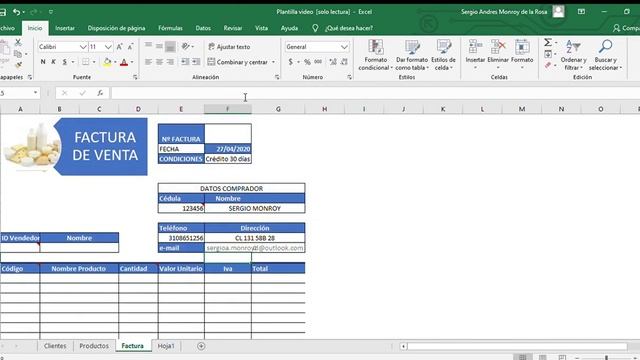The height and width of the screenshot is (360, 640).
Task: Increase decimal places icon
Action: (x=333, y=62)
